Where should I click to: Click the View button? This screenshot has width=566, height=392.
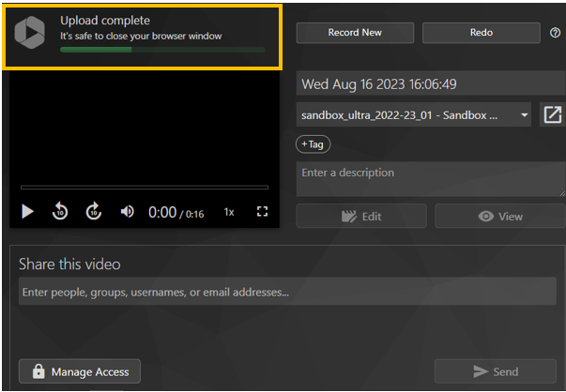pyautogui.click(x=500, y=217)
